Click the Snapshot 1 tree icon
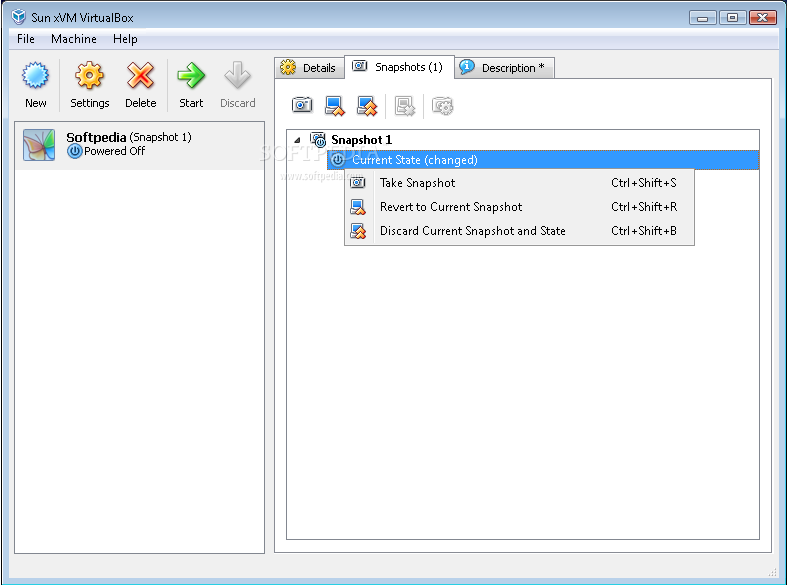Viewport: 788px width, 585px height. (318, 140)
